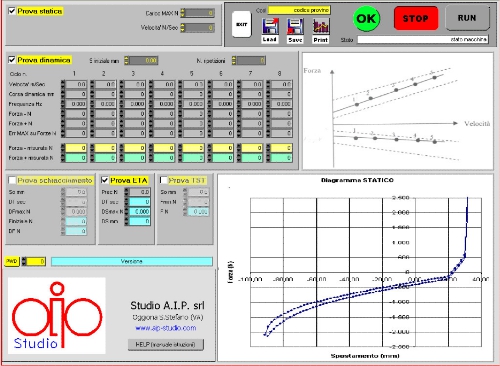Click the Save floppy disk icon

(295, 26)
